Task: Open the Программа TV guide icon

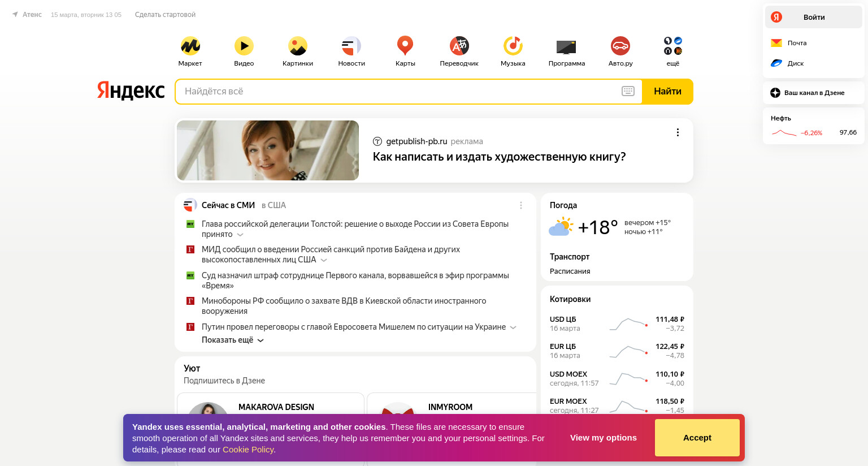Action: [x=566, y=46]
